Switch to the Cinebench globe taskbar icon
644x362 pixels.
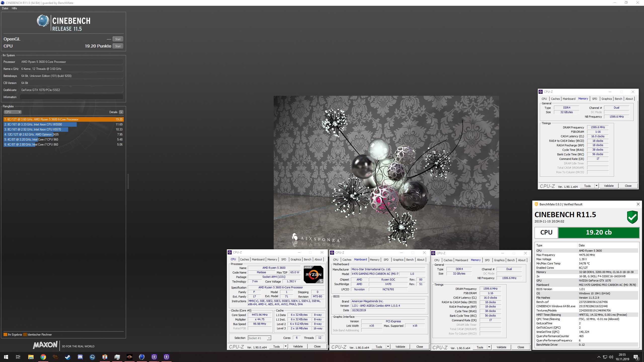tap(142, 357)
